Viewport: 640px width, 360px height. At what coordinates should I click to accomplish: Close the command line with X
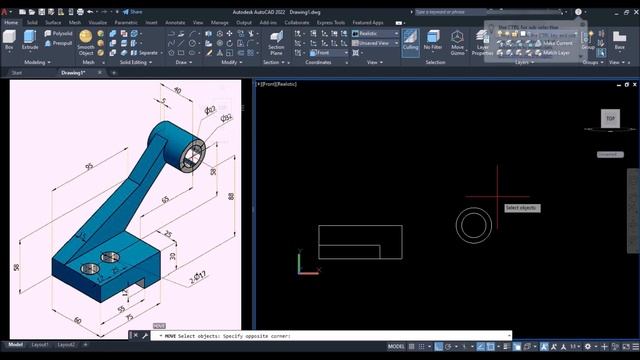[136, 336]
